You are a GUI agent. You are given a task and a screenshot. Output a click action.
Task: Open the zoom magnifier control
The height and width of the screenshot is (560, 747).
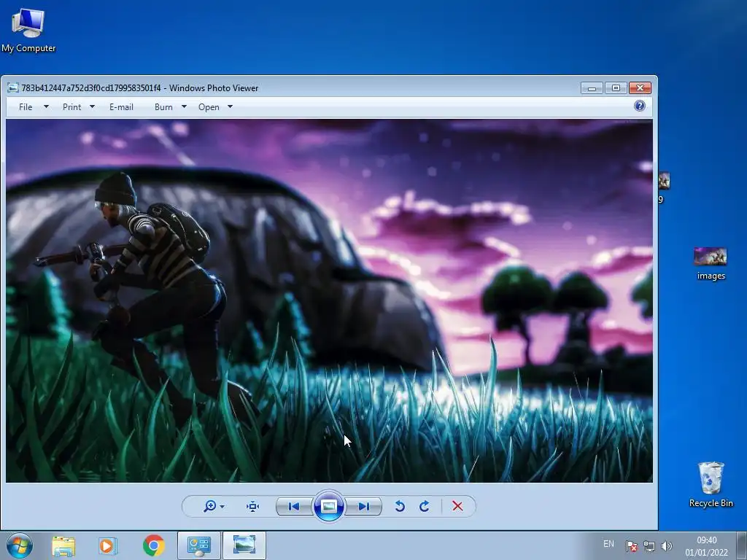point(209,506)
